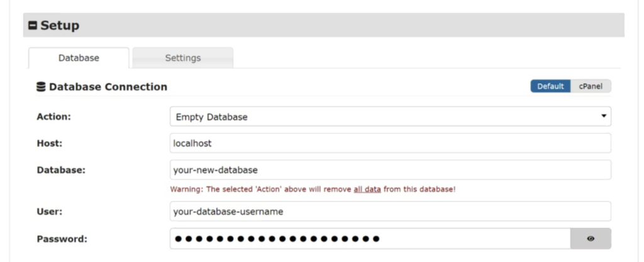Screen dimensions: 644x262
Task: Click the User field label
Action: [x=50, y=212]
